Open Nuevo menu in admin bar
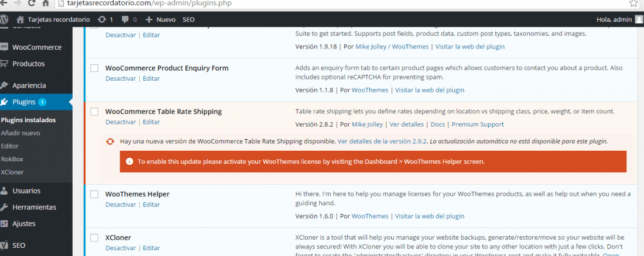Screen dimensions: 644x256 click(x=166, y=19)
